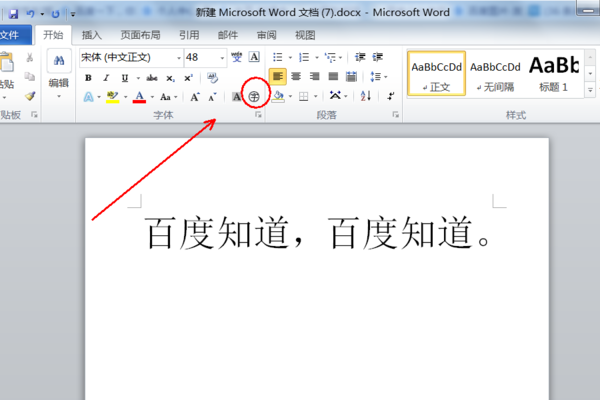This screenshot has height=400, width=600.
Task: Click the increase indent icon
Action: 377,57
